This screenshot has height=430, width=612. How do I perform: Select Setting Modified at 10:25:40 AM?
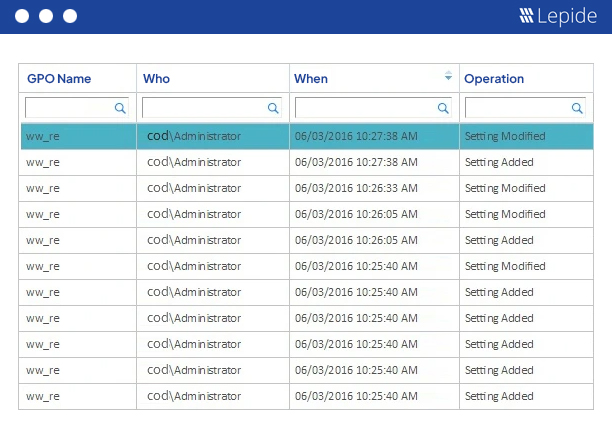tap(505, 266)
